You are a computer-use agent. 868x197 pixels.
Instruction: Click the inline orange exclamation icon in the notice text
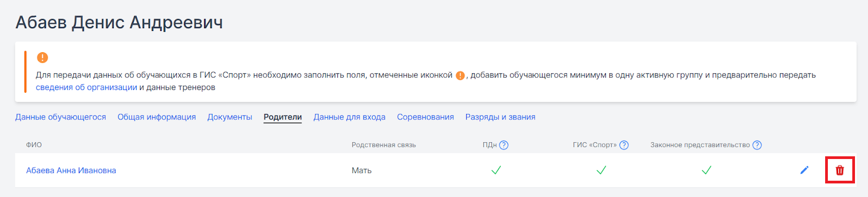coord(460,75)
